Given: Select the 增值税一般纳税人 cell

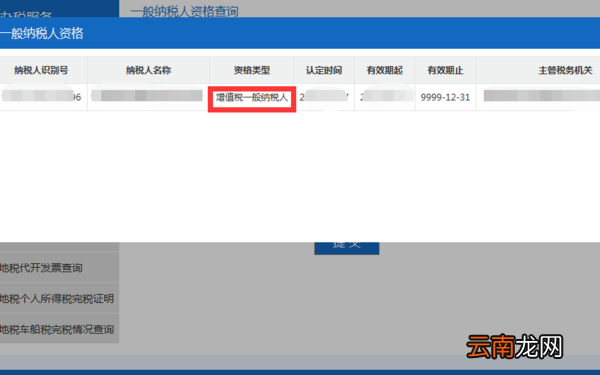Looking at the screenshot, I should 252,98.
